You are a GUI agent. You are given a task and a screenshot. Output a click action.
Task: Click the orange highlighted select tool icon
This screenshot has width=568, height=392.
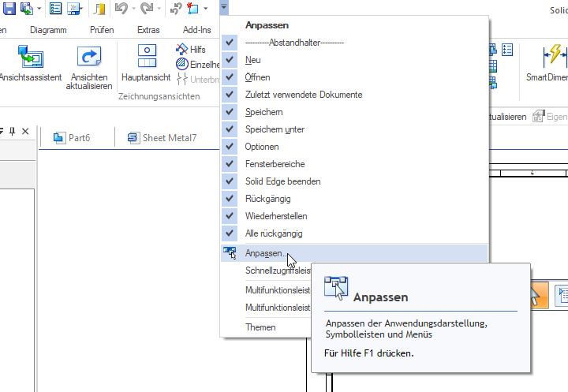point(540,295)
